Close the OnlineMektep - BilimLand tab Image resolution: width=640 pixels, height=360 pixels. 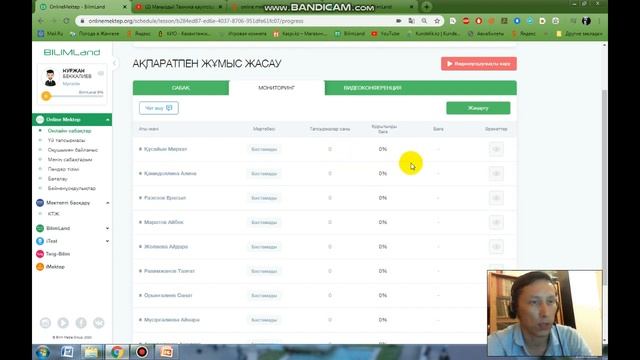point(125,7)
